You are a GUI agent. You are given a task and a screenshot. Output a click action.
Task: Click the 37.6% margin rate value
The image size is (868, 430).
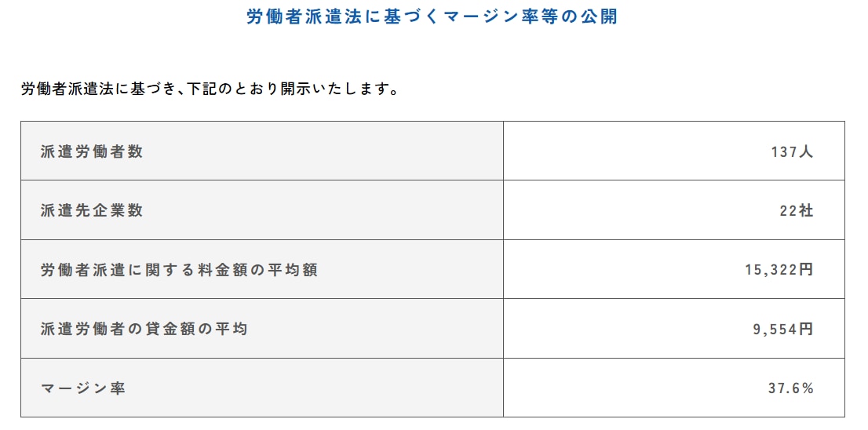pos(790,388)
